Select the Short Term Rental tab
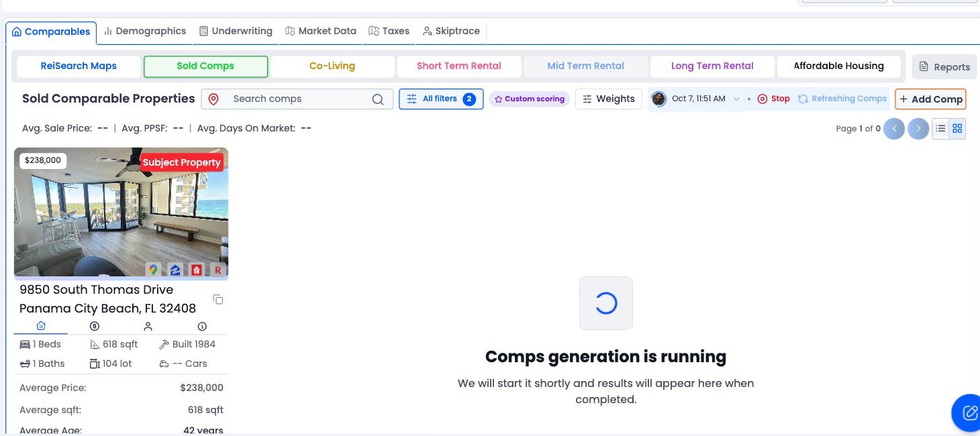 coord(459,66)
